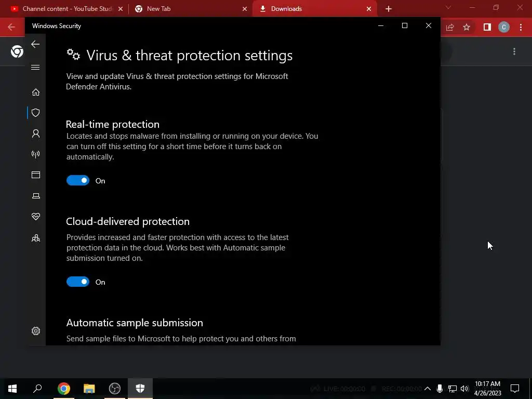The width and height of the screenshot is (532, 399).
Task: Open Device performance & health heart icon
Action: pyautogui.click(x=36, y=217)
